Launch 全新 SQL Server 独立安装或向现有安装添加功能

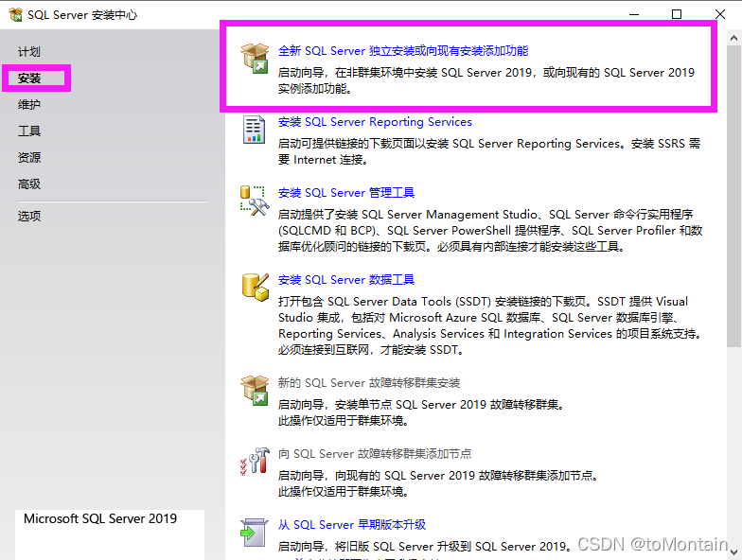pos(403,51)
